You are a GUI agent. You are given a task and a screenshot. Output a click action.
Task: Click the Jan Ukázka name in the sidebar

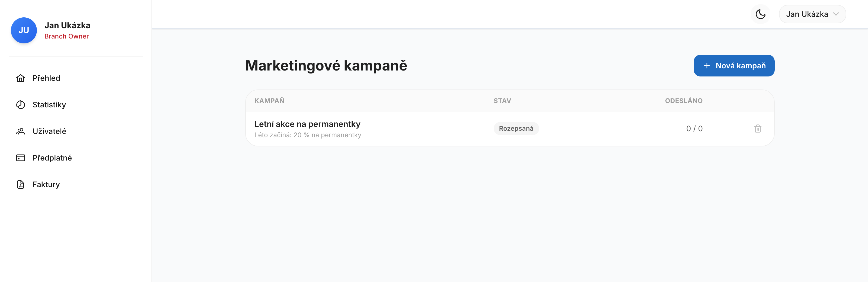click(67, 25)
